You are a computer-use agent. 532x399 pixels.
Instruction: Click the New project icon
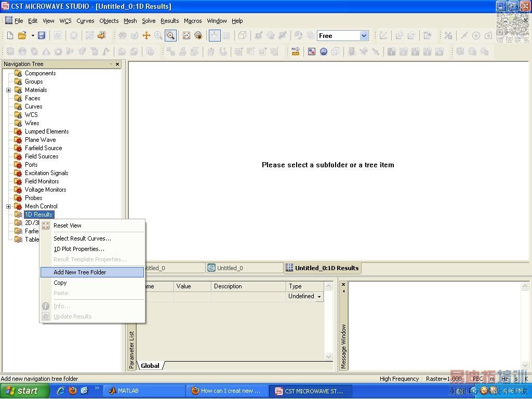pos(10,36)
